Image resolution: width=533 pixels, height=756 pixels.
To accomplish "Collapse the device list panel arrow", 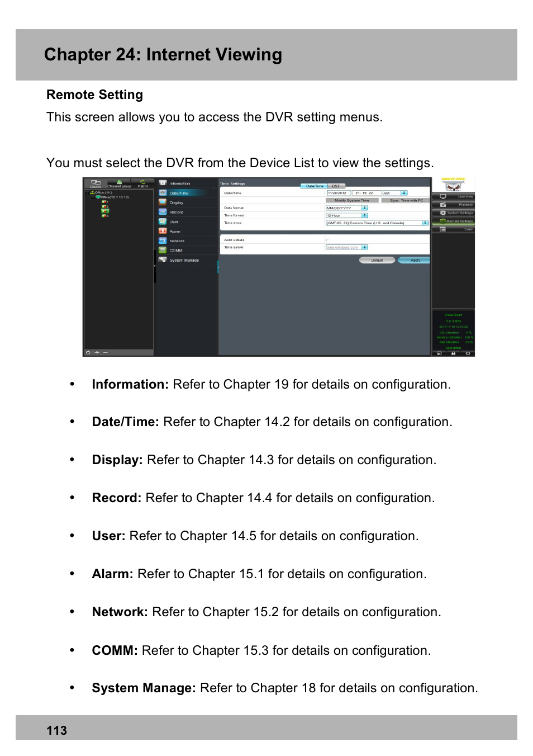I will 155,266.
